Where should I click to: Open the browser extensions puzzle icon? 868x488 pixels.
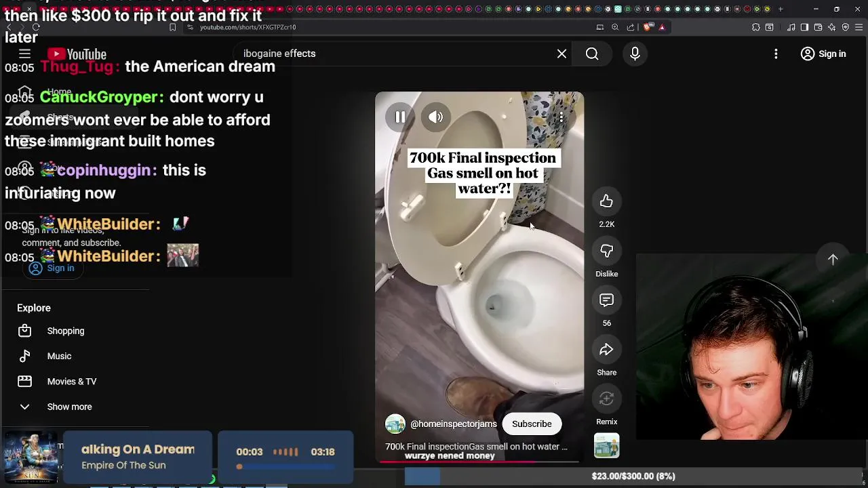click(x=756, y=27)
